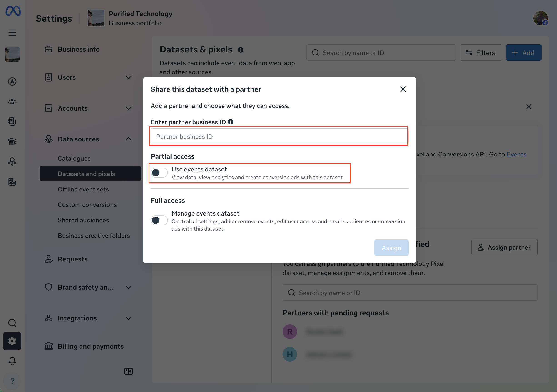
Task: Click the Accounts archive box icon
Action: 49,108
